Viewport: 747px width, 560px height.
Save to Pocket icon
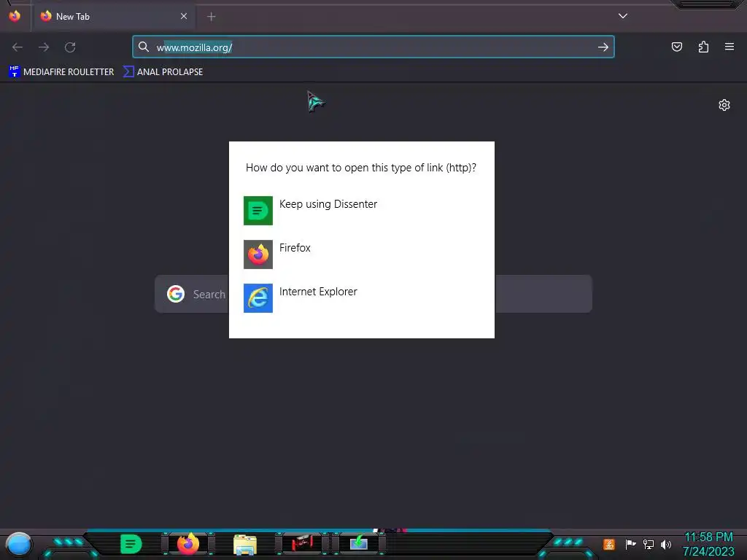pos(676,47)
